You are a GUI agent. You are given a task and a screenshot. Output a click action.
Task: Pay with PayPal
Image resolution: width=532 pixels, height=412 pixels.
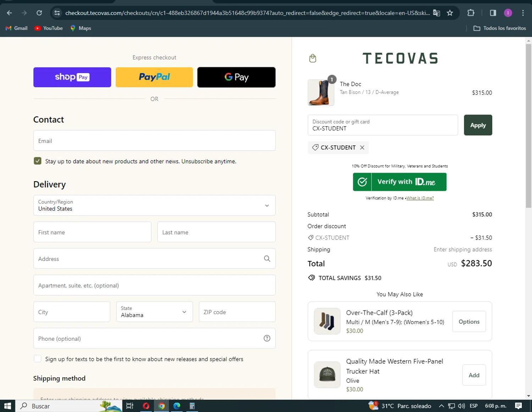pos(154,77)
